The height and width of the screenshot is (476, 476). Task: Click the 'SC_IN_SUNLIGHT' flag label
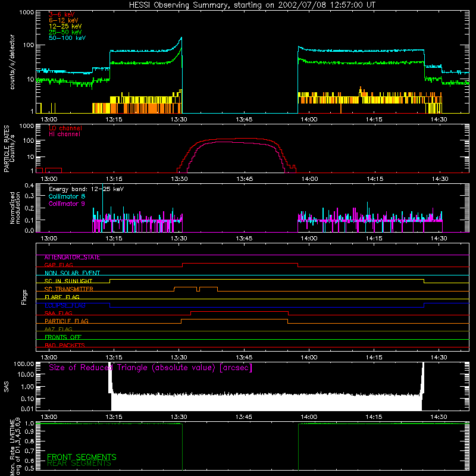68,281
